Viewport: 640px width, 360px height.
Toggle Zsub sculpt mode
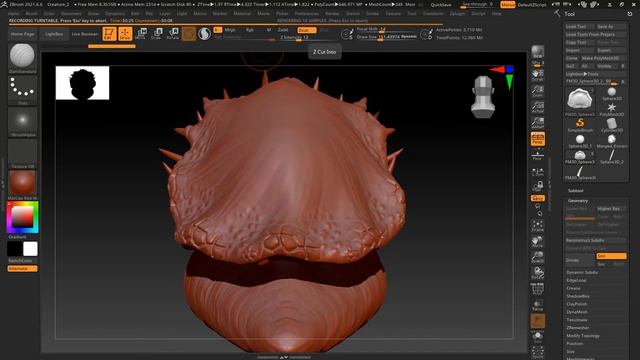306,30
